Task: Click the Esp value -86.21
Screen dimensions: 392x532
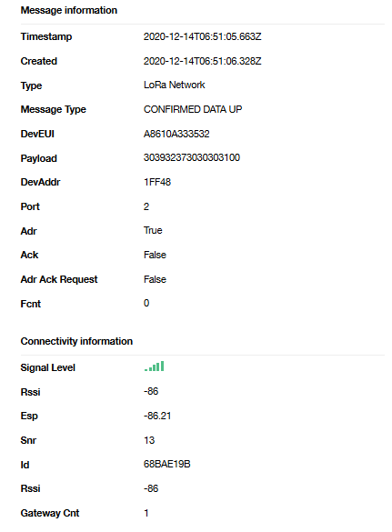Action: [x=157, y=416]
